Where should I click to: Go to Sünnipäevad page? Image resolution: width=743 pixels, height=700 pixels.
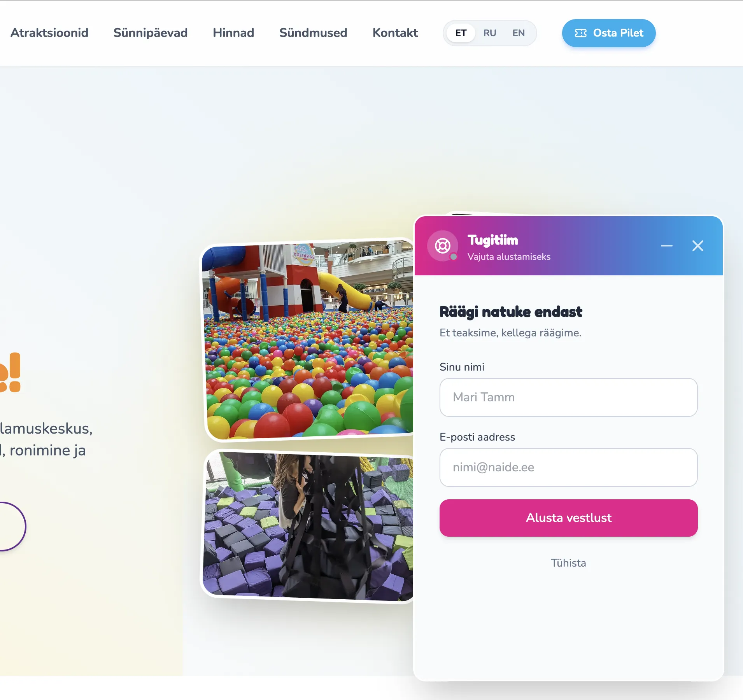tap(151, 33)
